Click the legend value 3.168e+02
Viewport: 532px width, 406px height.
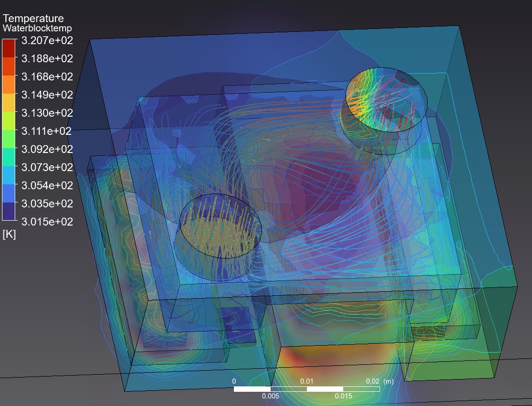click(x=47, y=76)
